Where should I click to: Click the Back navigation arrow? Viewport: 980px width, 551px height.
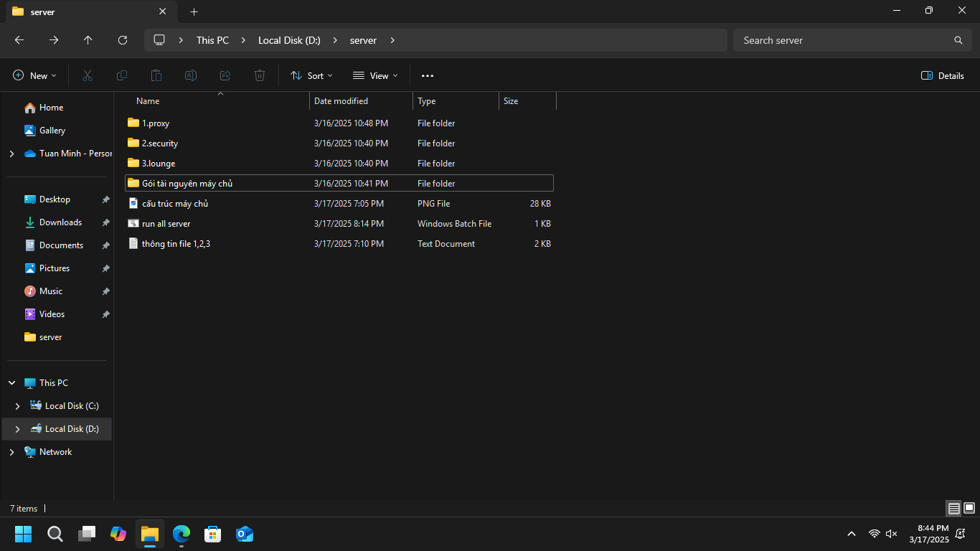[19, 40]
